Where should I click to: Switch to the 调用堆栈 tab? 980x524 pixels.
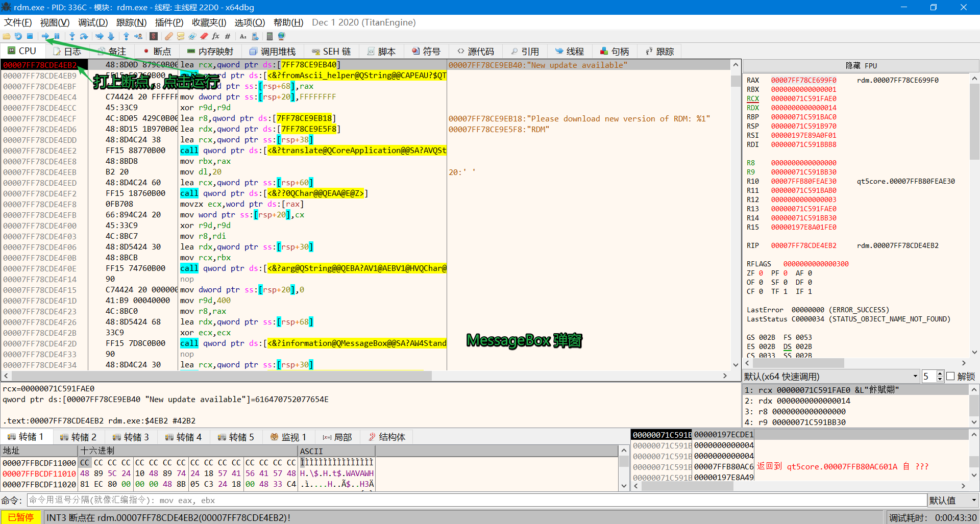click(272, 52)
